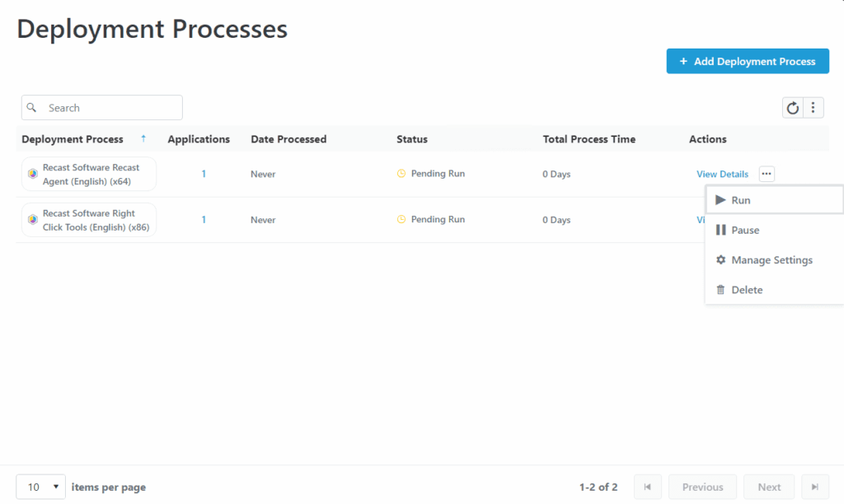This screenshot has height=504, width=844.
Task: Click the Manage Settings gear icon
Action: [721, 259]
